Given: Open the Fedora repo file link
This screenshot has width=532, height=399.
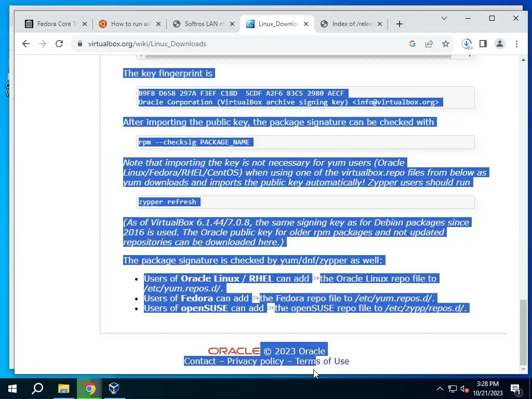Looking at the screenshot, I should (x=305, y=298).
